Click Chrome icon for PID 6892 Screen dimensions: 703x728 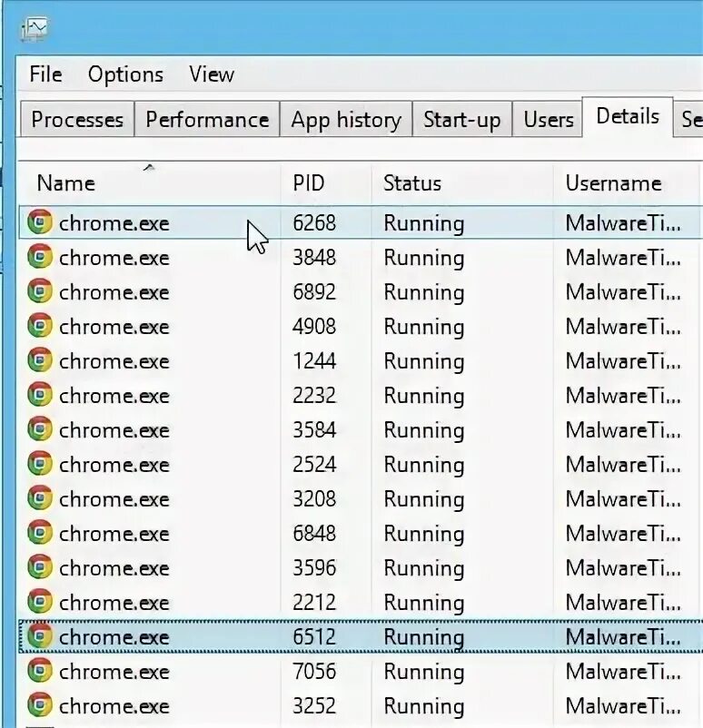pyautogui.click(x=40, y=291)
